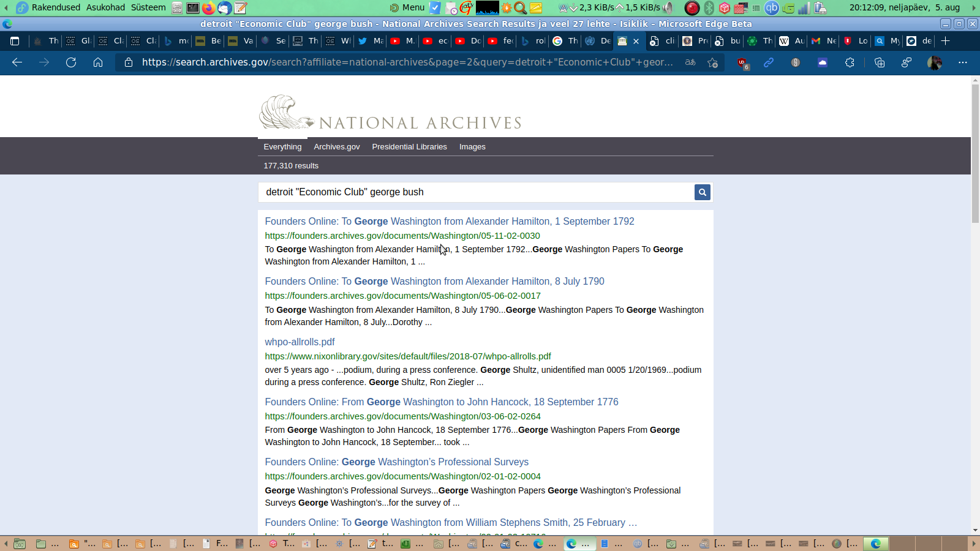The image size is (980, 551).
Task: Switch to the Archives.gov results tab
Action: coord(337,147)
